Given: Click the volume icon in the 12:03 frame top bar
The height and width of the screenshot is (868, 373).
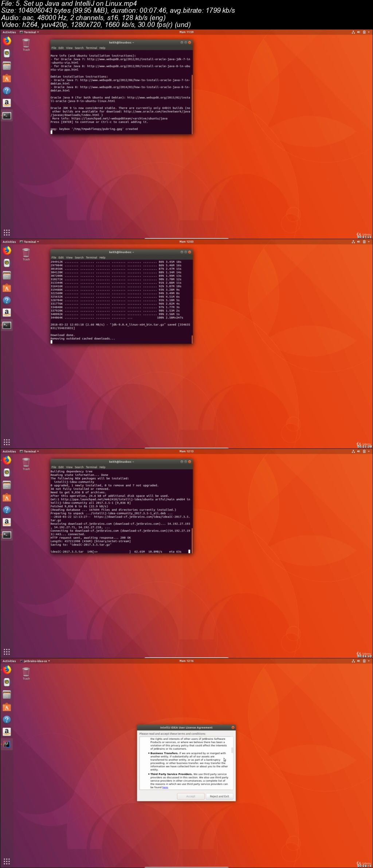Looking at the screenshot, I should pos(358,242).
